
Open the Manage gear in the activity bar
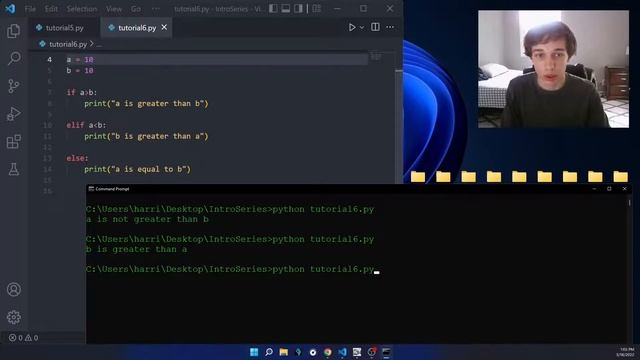click(x=13, y=317)
